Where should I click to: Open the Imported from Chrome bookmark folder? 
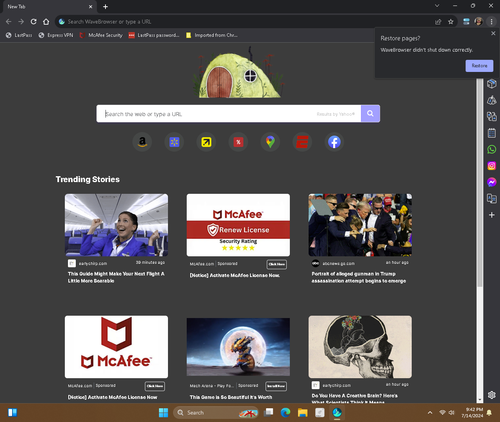tap(212, 35)
